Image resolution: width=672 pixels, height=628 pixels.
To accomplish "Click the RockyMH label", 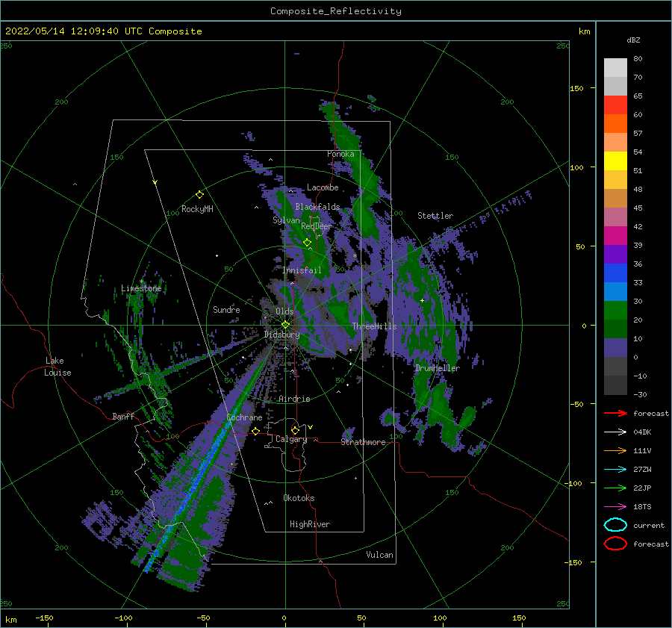I will tap(197, 209).
